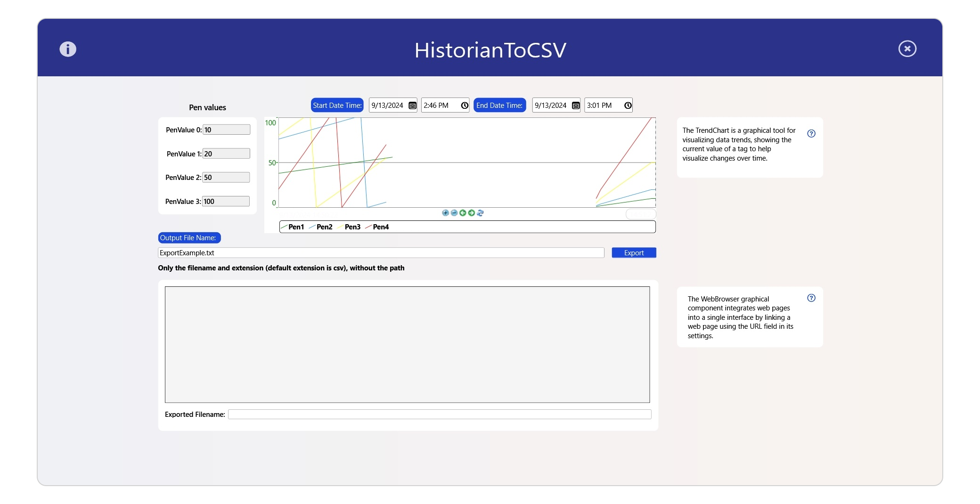
Task: Open the start time clock picker
Action: pyautogui.click(x=465, y=106)
